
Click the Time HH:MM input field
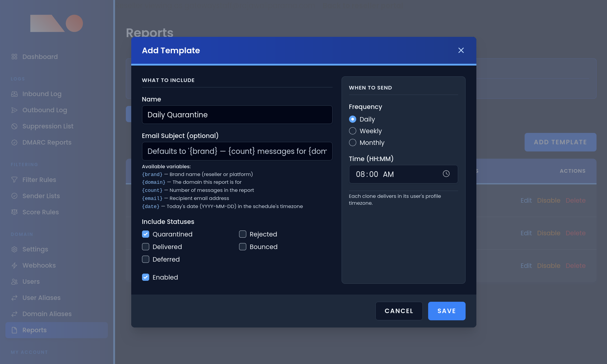tap(403, 174)
